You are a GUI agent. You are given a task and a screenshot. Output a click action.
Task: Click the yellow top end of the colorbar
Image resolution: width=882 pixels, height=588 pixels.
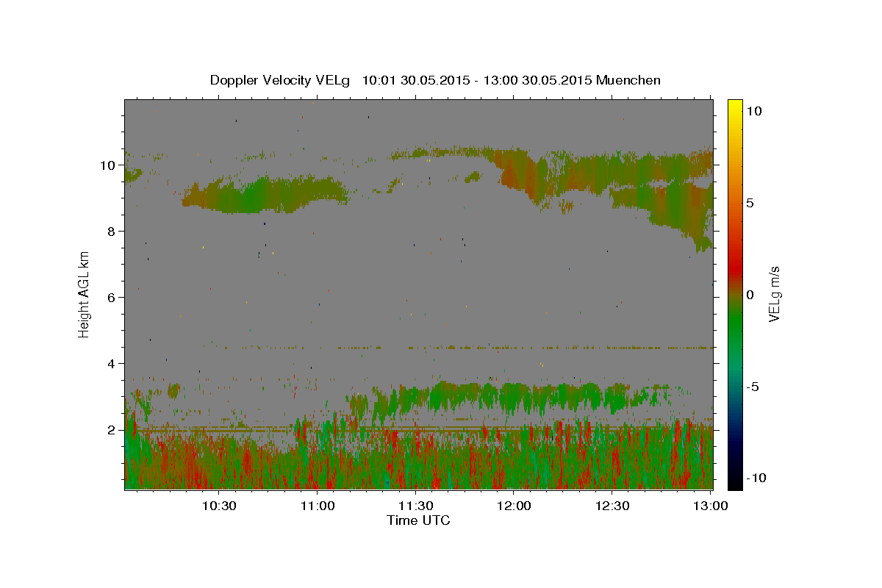(x=734, y=105)
